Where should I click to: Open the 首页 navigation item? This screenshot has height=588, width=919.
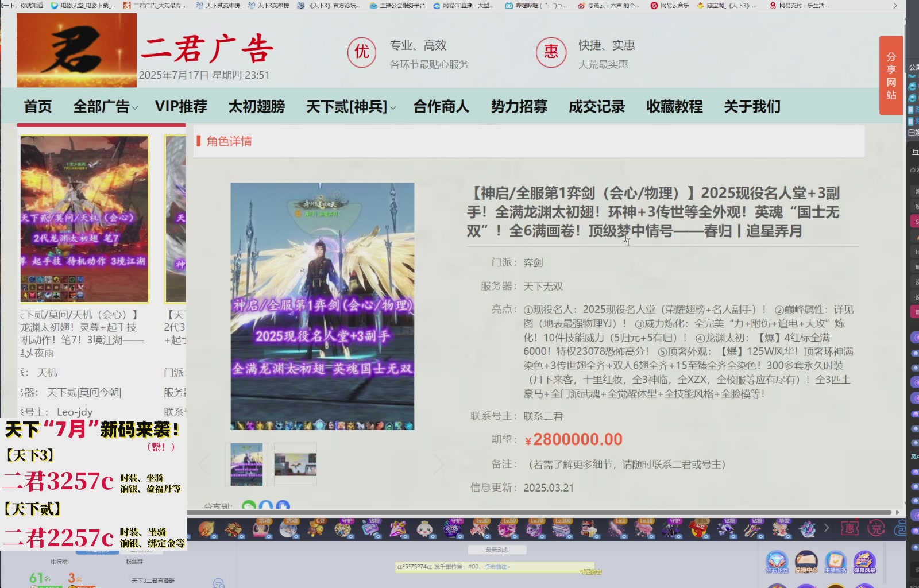coord(38,107)
